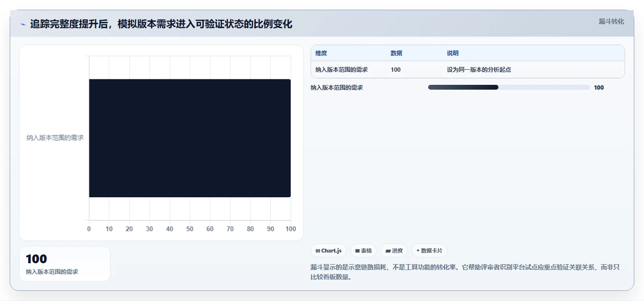Click the footnote text about 漏斗显示

tap(465, 272)
